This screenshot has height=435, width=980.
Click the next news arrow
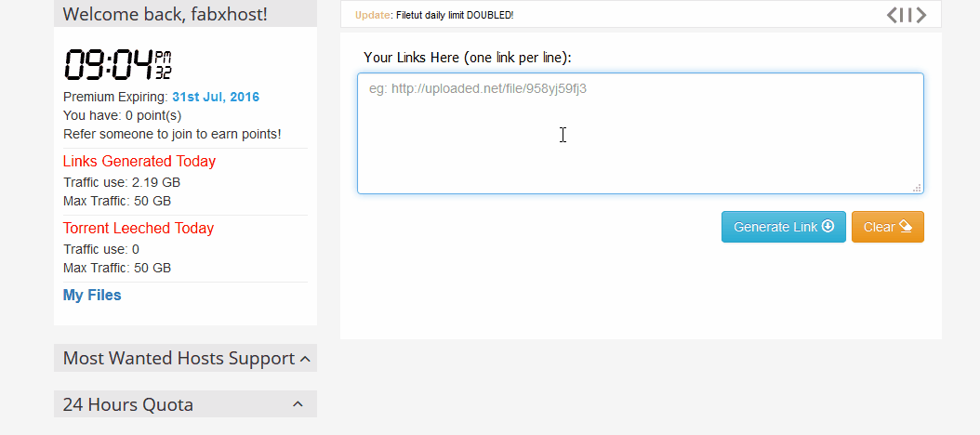(x=920, y=15)
